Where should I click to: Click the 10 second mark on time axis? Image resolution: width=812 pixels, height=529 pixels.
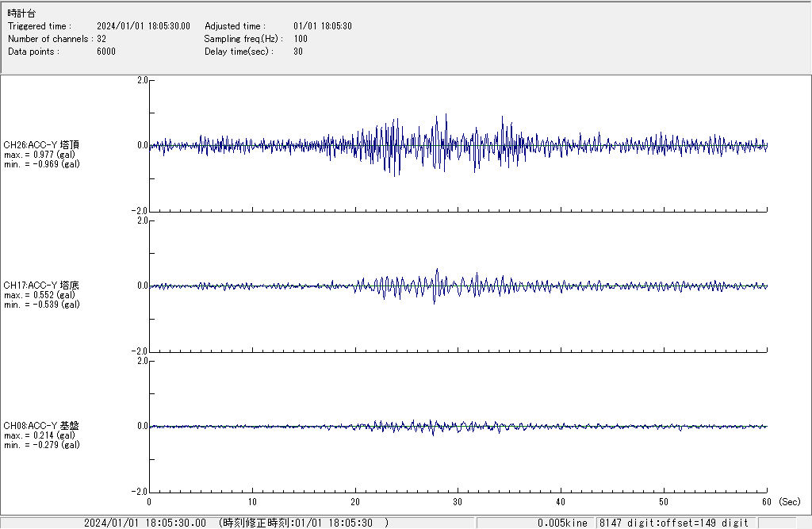tap(252, 502)
